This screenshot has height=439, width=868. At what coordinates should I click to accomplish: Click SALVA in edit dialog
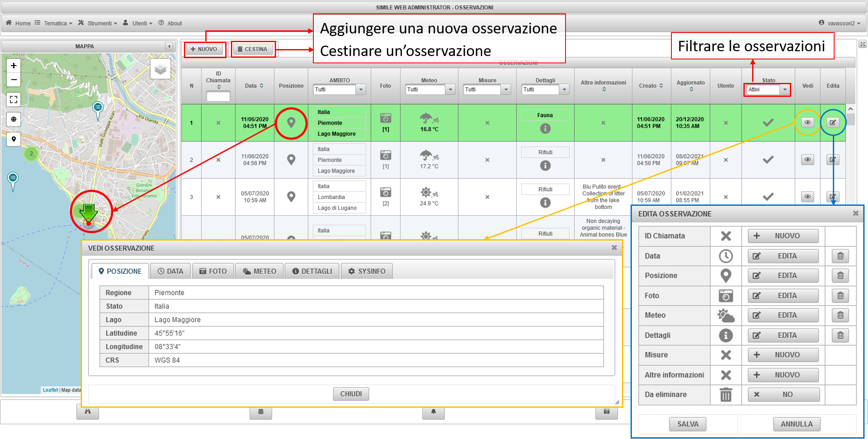pyautogui.click(x=688, y=424)
